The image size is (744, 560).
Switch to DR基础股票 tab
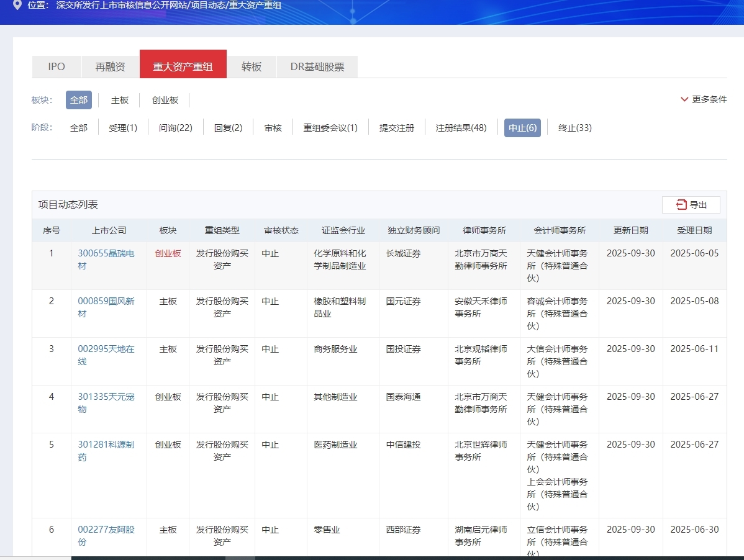(317, 67)
